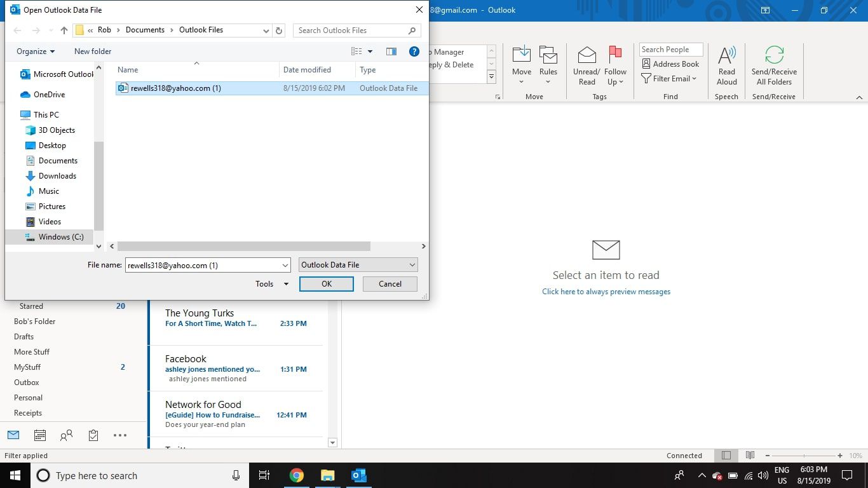The height and width of the screenshot is (488, 868).
Task: Open Address Book in Find group
Action: pos(670,64)
